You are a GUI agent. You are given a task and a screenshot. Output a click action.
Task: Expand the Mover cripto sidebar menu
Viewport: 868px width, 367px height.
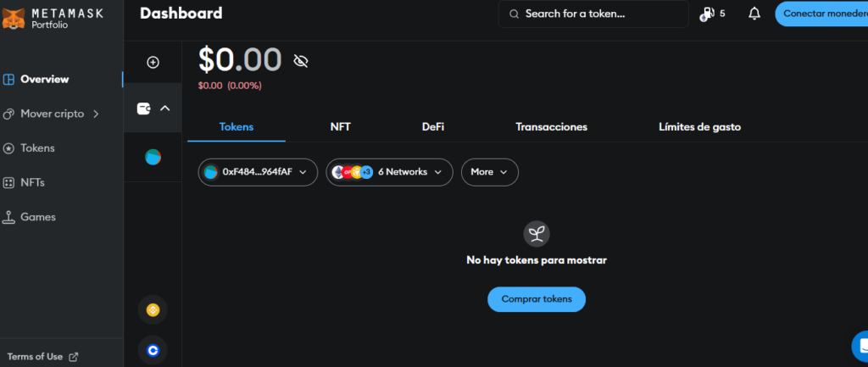pos(52,114)
